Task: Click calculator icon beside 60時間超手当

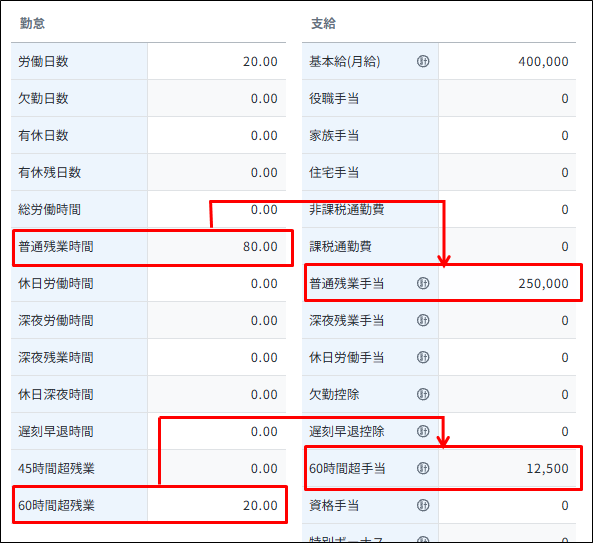Action: pos(423,468)
